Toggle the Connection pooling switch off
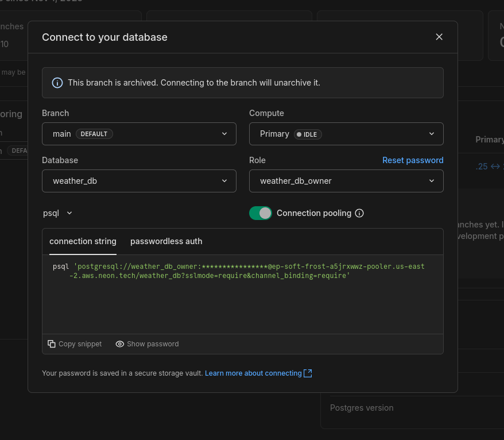 tap(261, 213)
